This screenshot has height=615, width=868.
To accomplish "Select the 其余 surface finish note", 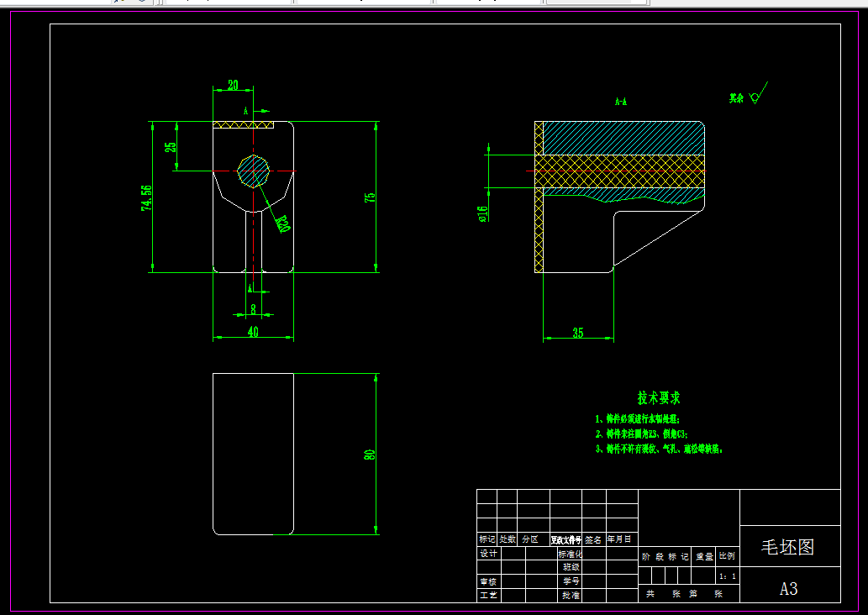I will [x=736, y=98].
